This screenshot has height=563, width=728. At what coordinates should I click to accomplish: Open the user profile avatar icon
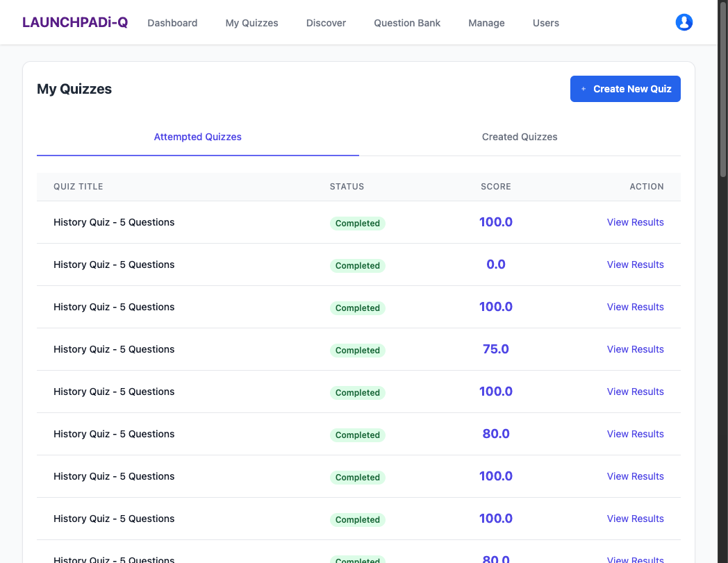tap(684, 22)
